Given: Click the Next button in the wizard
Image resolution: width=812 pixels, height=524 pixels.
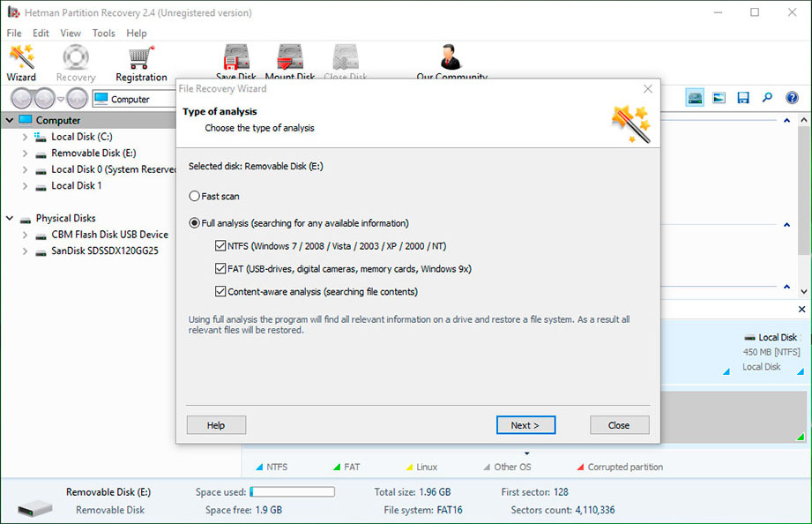Looking at the screenshot, I should click(525, 424).
